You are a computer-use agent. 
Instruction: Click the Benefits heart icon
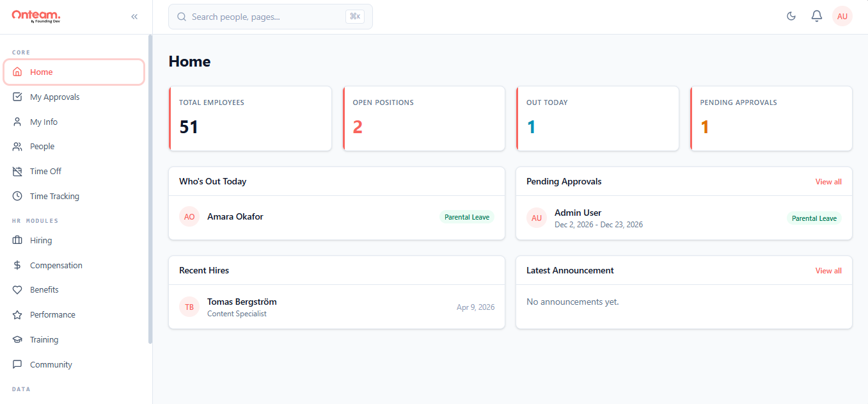[x=18, y=290]
